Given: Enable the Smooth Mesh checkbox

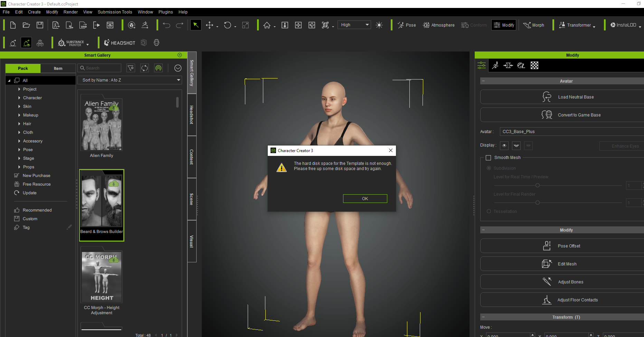Looking at the screenshot, I should coord(488,158).
